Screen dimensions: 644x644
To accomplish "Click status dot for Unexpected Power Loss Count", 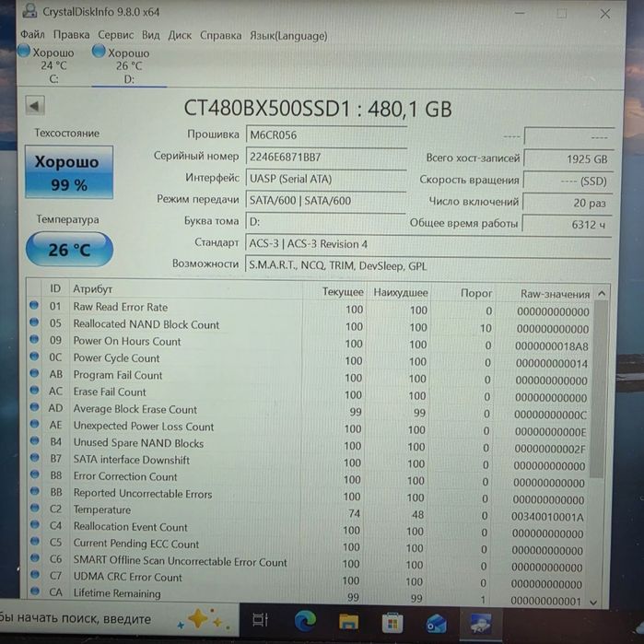I will tap(34, 424).
